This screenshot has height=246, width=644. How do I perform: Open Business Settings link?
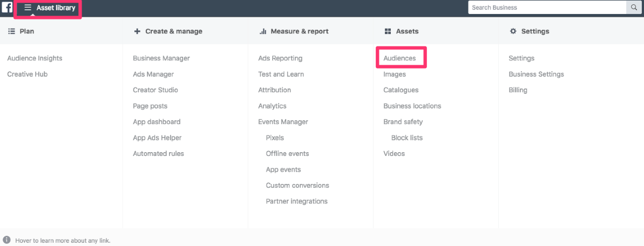[536, 74]
